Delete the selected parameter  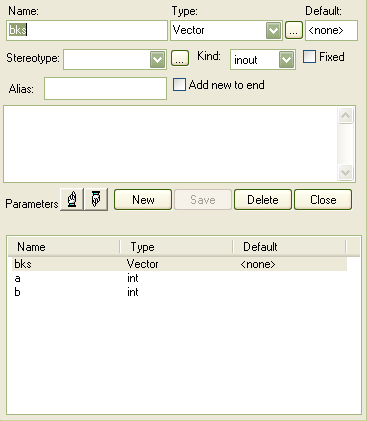point(263,200)
